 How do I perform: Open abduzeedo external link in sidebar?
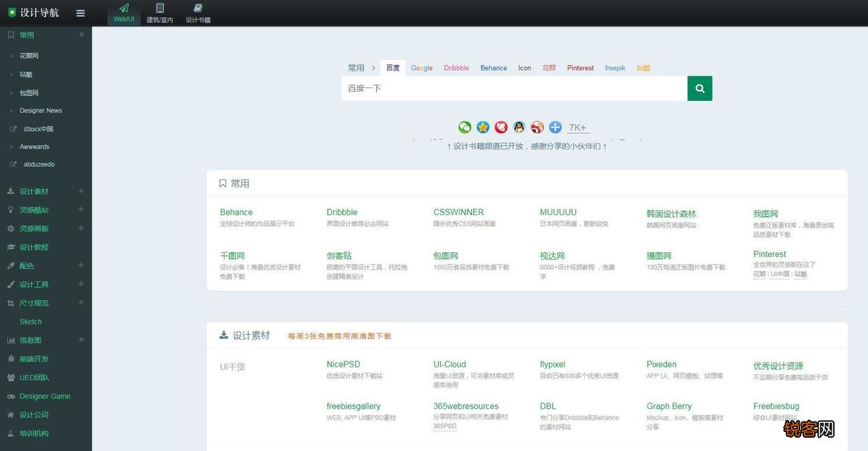point(39,165)
